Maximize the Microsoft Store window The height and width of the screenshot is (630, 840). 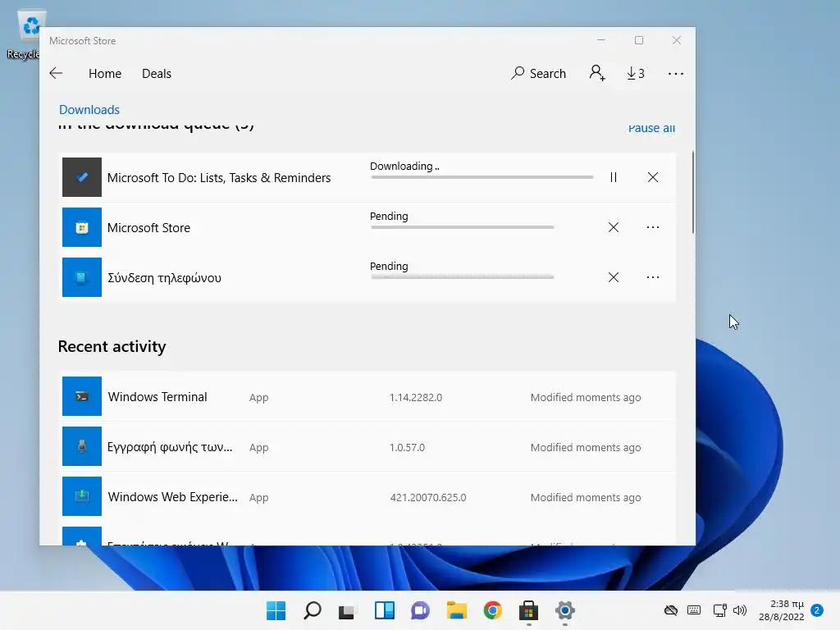(x=638, y=40)
